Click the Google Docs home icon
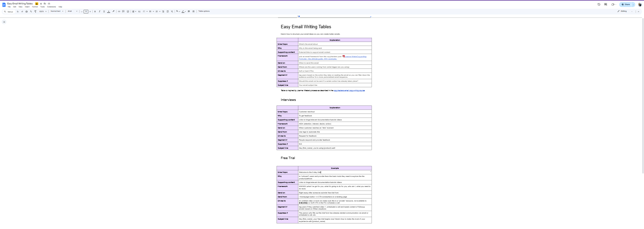 [4, 5]
